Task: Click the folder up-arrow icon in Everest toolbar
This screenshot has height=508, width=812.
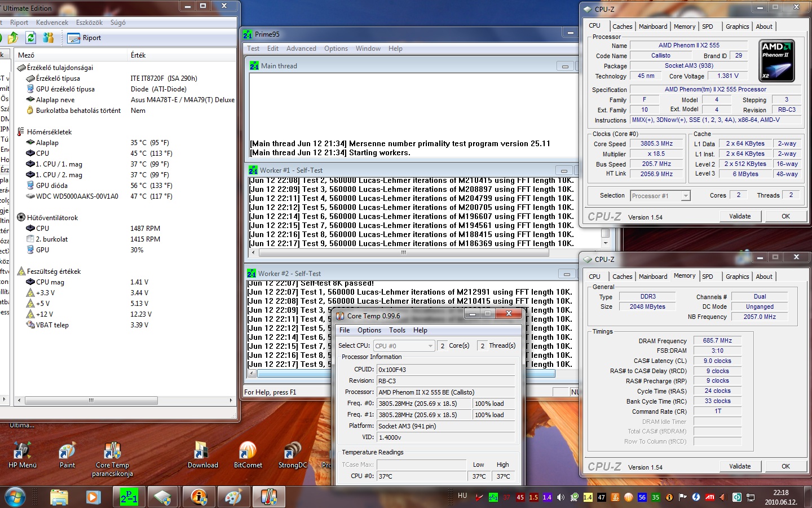Action: (13, 38)
